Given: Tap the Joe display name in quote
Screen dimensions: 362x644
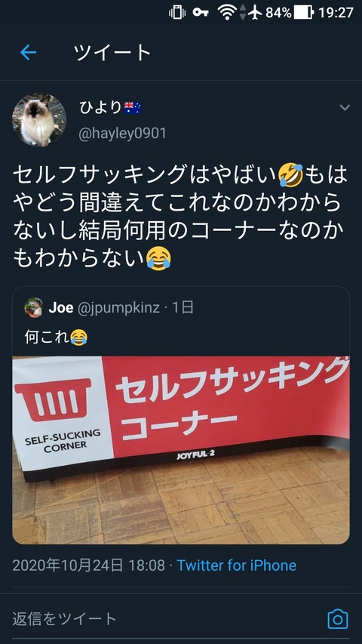Looking at the screenshot, I should [61, 307].
